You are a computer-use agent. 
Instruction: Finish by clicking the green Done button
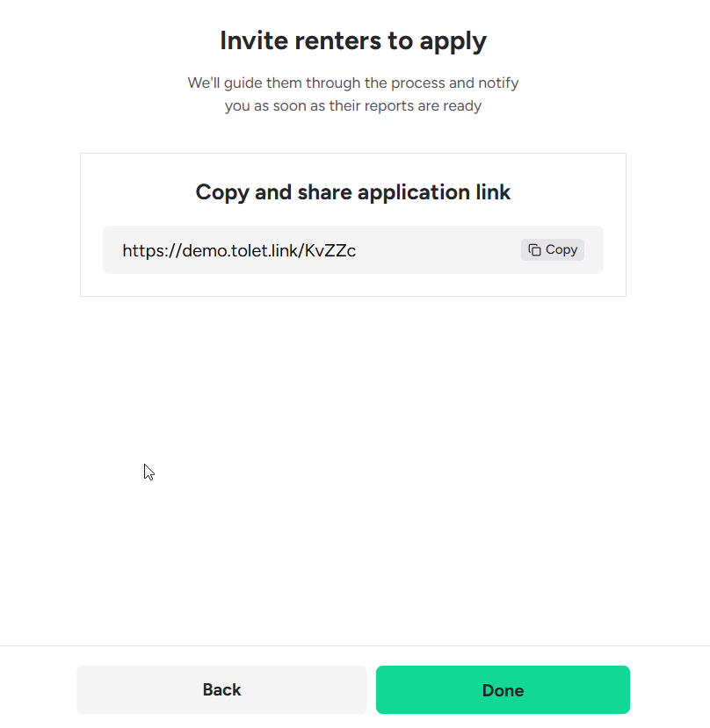(503, 689)
